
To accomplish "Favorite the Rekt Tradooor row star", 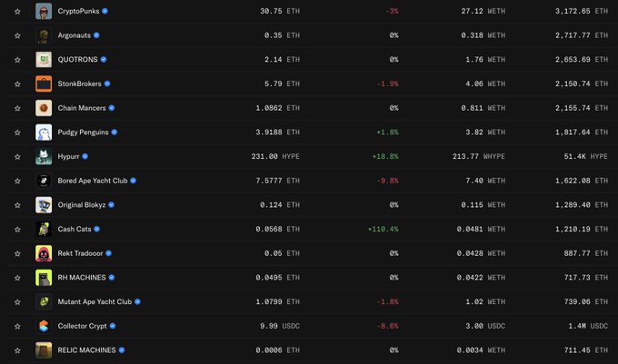I will [17, 254].
